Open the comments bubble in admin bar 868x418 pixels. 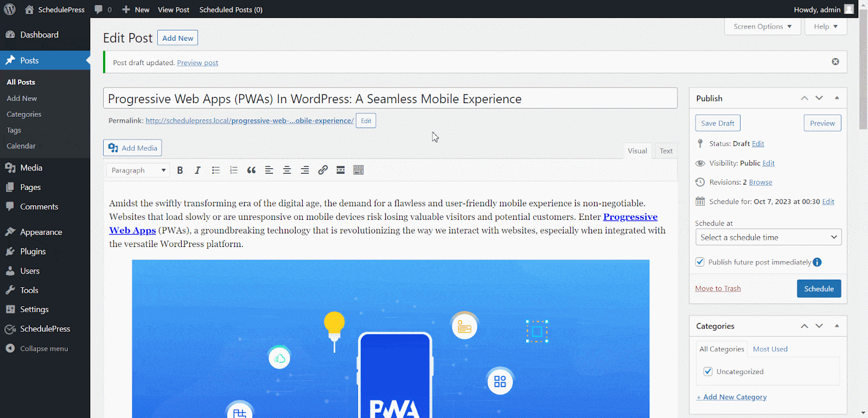pyautogui.click(x=103, y=9)
